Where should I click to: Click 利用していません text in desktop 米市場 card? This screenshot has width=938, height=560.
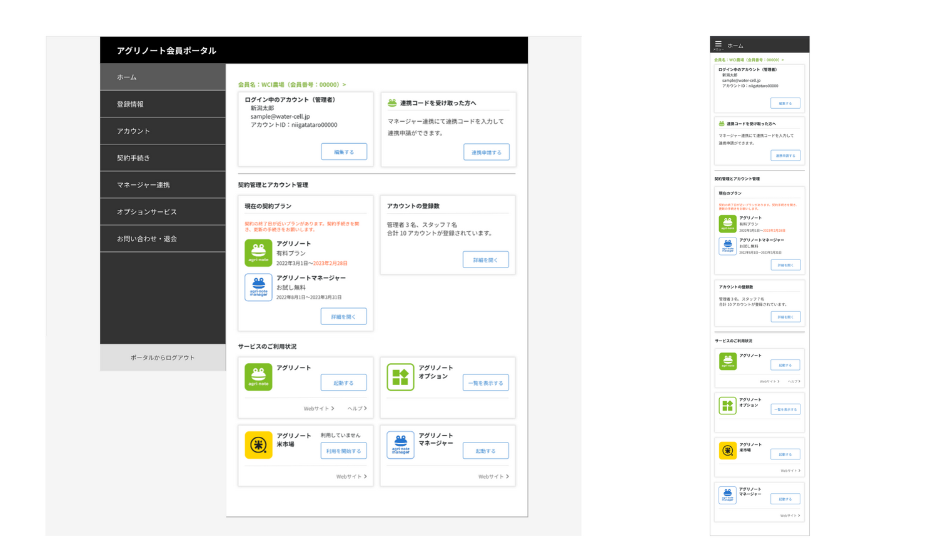pos(341,435)
